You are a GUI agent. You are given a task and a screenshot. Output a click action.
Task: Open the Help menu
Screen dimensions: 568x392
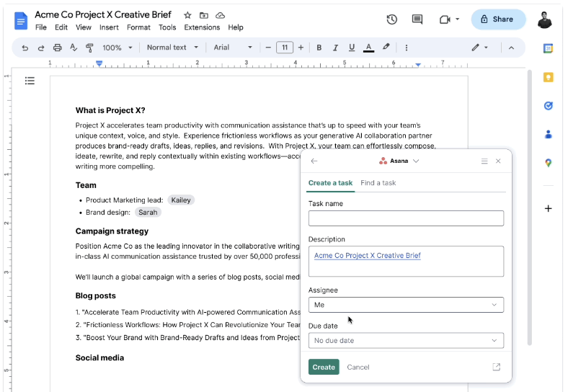[x=236, y=27]
